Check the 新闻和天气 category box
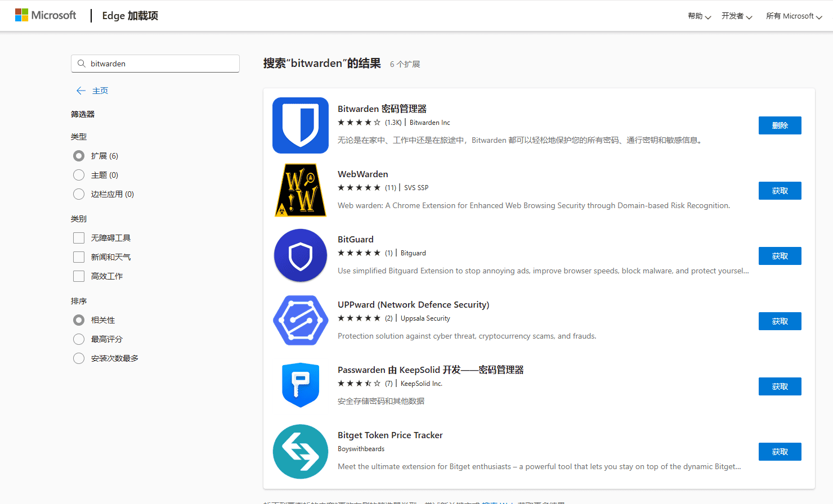This screenshot has height=504, width=833. tap(79, 257)
